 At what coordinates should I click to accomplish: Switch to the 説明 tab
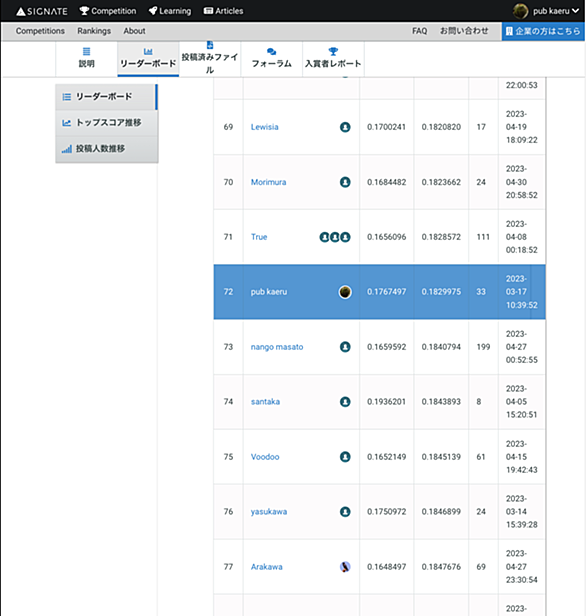click(86, 58)
